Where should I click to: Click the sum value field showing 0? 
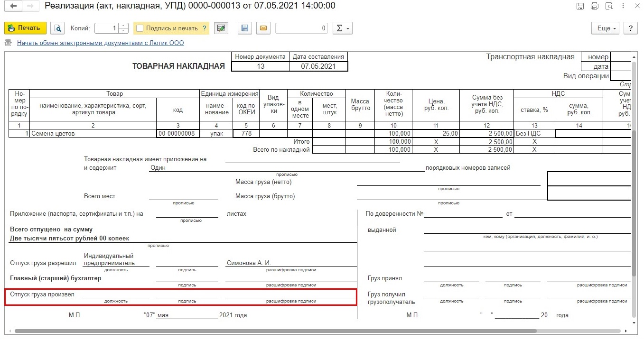point(302,28)
